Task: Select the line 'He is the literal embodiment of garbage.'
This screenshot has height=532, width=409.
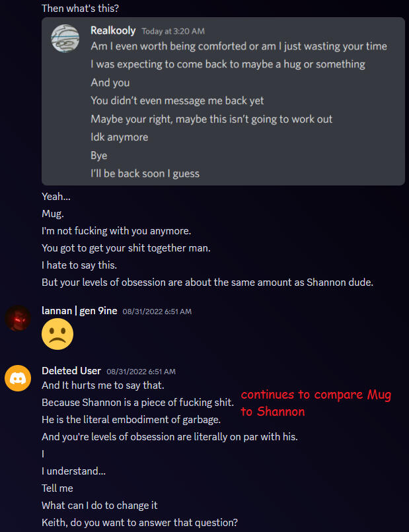Action: [x=131, y=420]
